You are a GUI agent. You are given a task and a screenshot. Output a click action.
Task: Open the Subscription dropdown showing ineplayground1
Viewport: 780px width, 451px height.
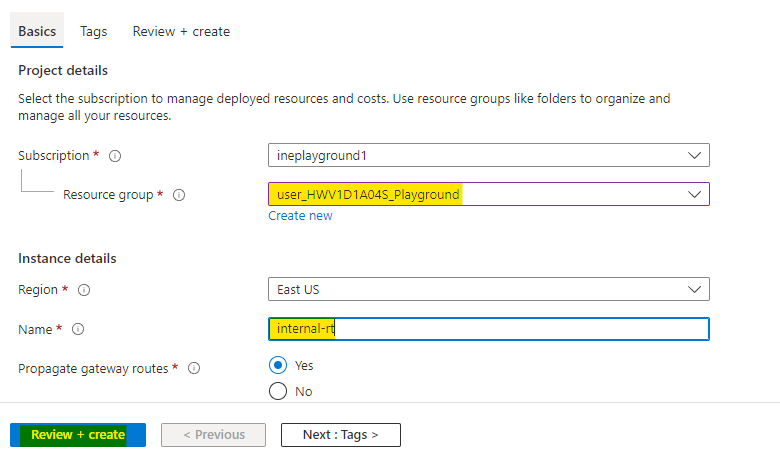[488, 156]
